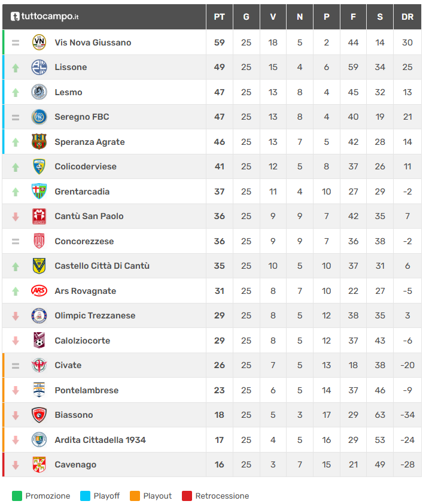
Task: Click the green Promozione legend swatch
Action: click(x=17, y=496)
